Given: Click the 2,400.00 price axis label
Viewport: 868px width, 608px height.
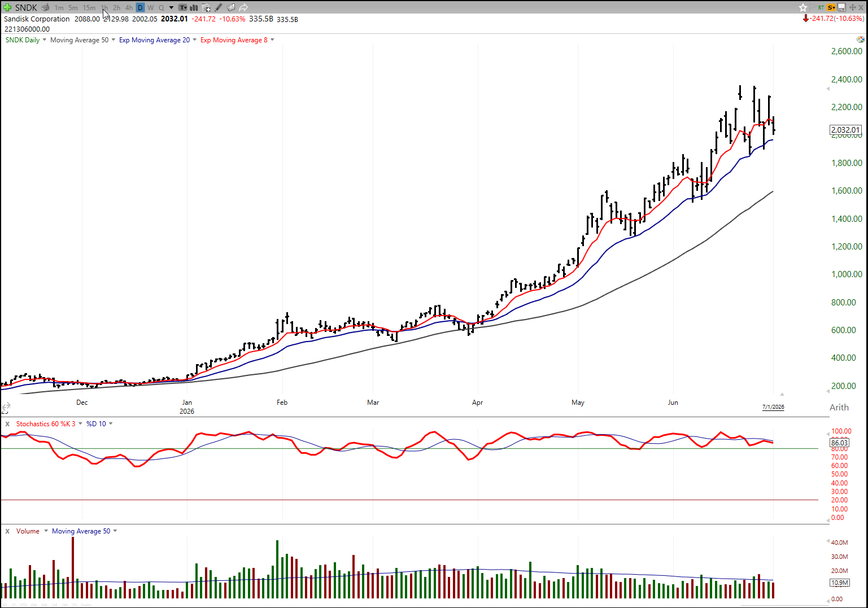Looking at the screenshot, I should [847, 79].
